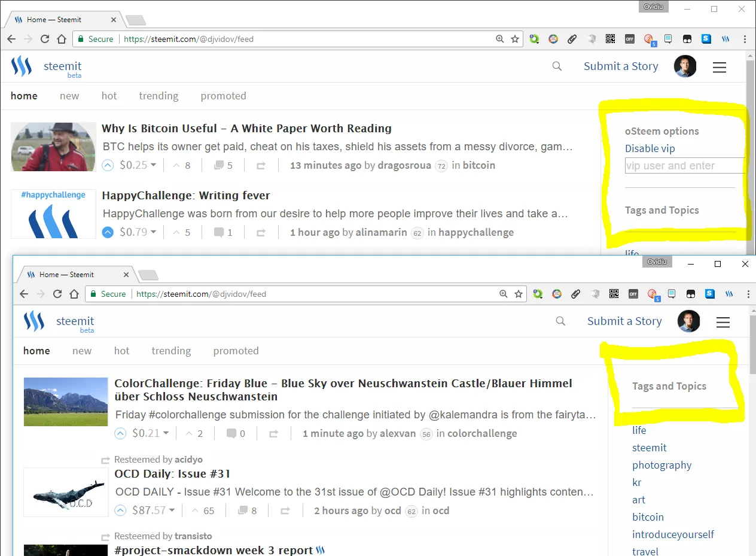Click the address bar URL in the front window
The height and width of the screenshot is (556, 756).
click(201, 294)
